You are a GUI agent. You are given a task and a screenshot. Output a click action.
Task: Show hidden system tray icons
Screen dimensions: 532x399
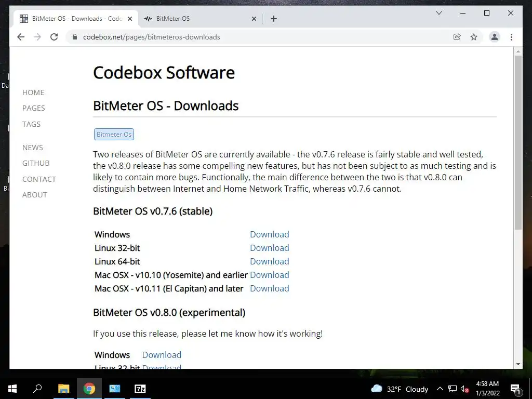[x=440, y=389]
